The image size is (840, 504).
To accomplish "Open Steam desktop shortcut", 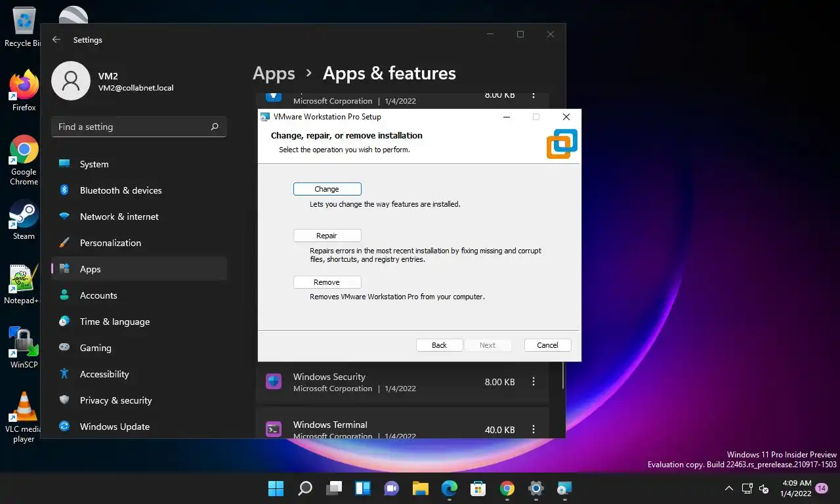I will tap(24, 220).
